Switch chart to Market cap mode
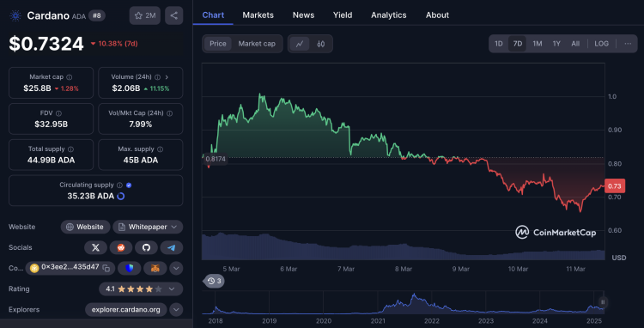 pos(257,44)
